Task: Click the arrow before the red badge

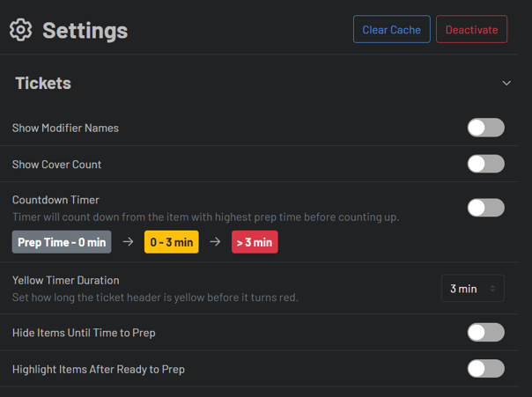Action: (x=215, y=242)
